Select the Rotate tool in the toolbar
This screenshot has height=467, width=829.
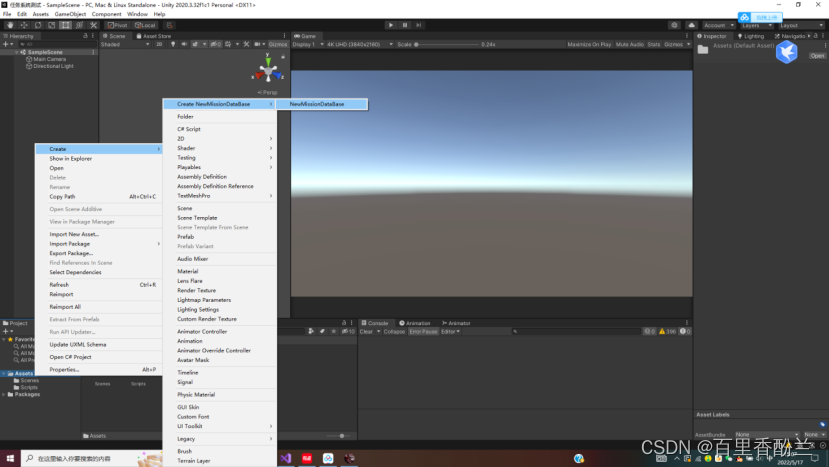coord(36,25)
